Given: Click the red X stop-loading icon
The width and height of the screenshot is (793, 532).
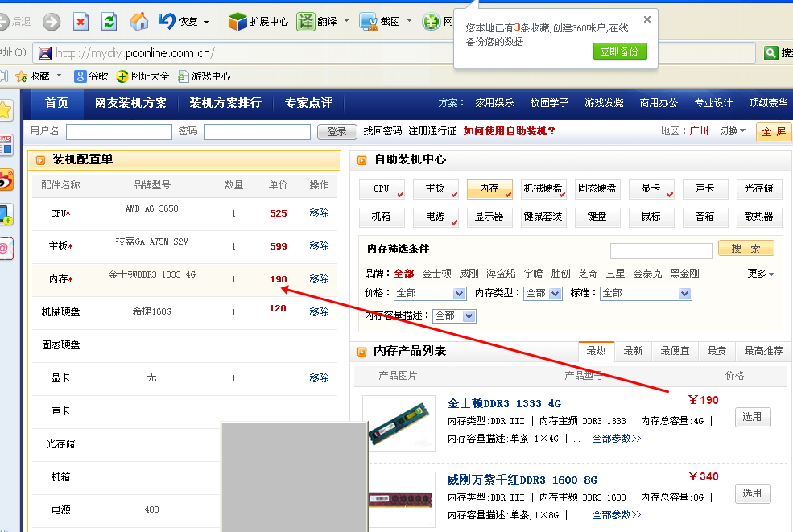Looking at the screenshot, I should [x=81, y=22].
